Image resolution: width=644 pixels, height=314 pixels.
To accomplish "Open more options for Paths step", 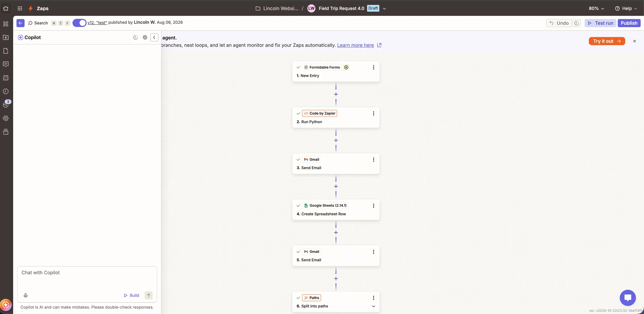I will pyautogui.click(x=373, y=298).
